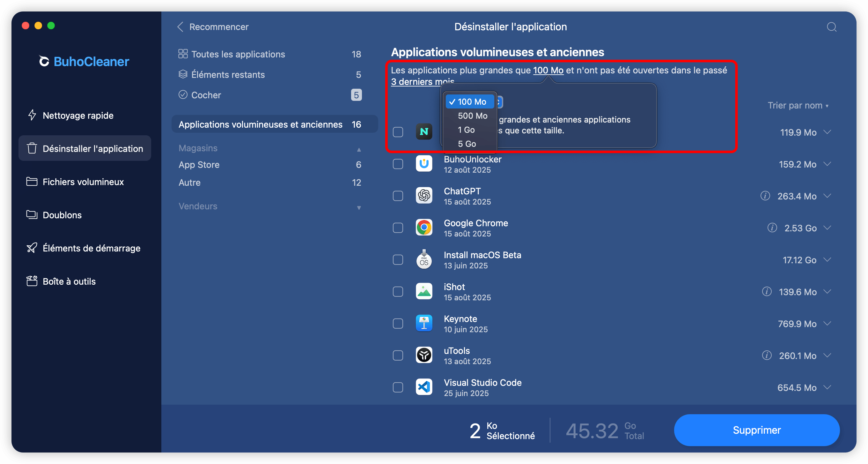The width and height of the screenshot is (868, 464).
Task: Click the Google Chrome app icon
Action: [424, 228]
